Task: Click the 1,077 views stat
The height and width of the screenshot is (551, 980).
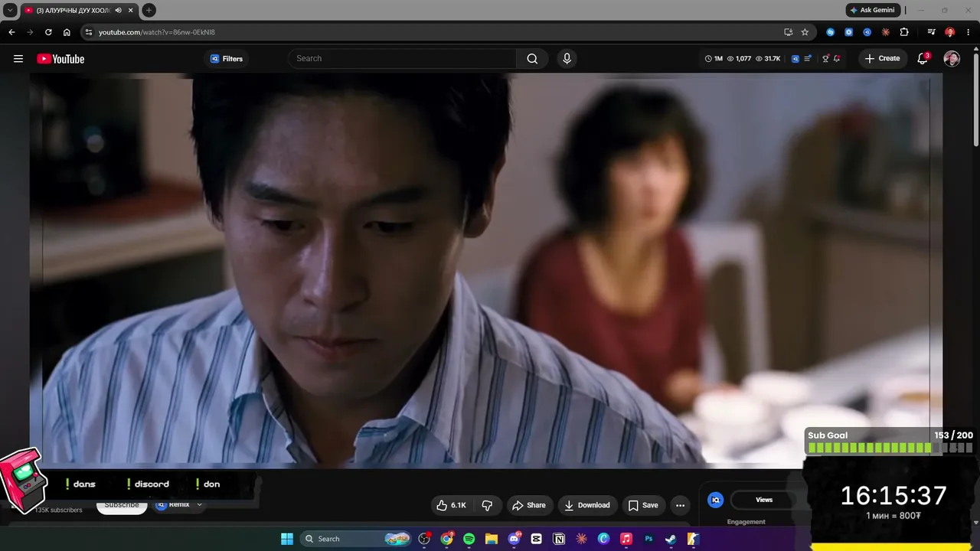Action: point(739,59)
